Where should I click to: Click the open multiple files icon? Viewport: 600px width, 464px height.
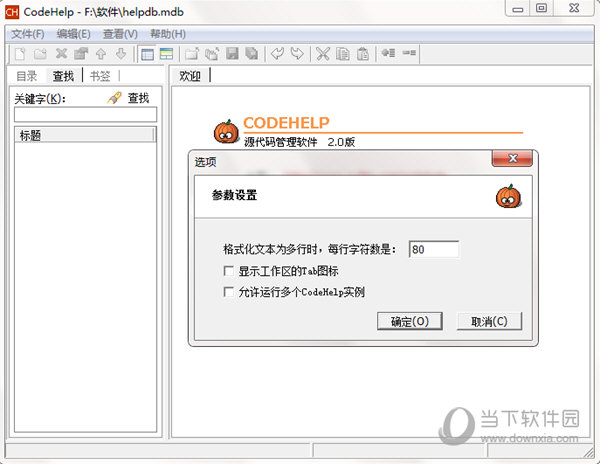[x=212, y=54]
